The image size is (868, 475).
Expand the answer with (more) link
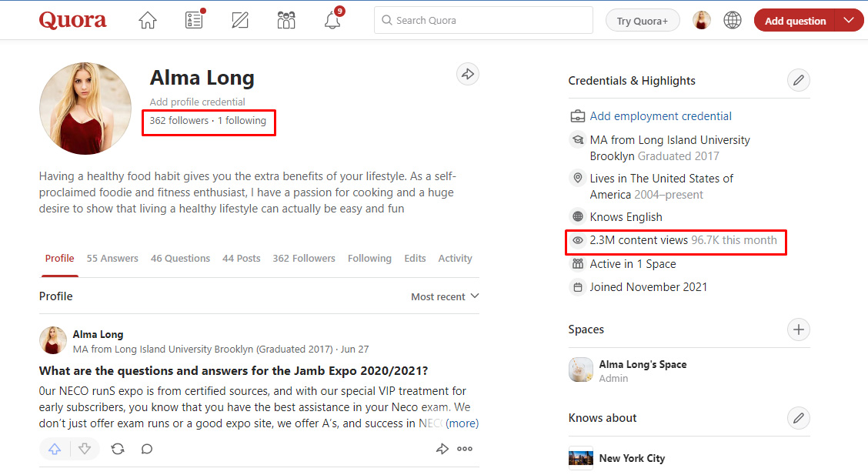coord(462,423)
